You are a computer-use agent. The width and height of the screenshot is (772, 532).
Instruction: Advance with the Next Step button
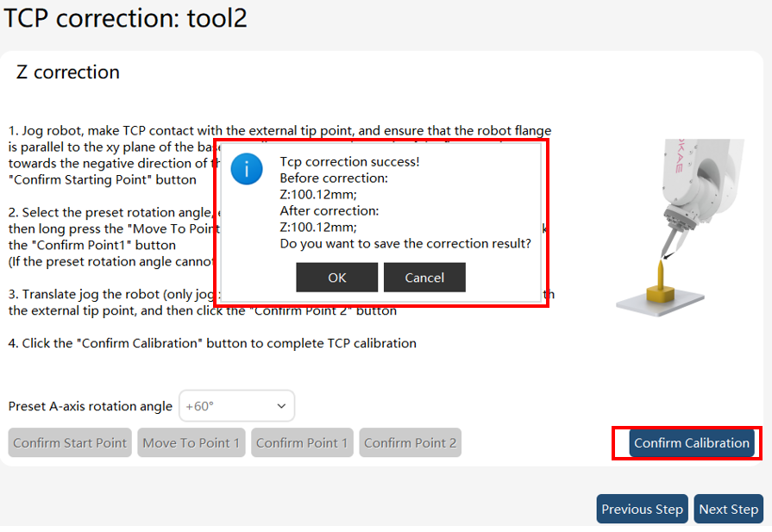coord(729,509)
